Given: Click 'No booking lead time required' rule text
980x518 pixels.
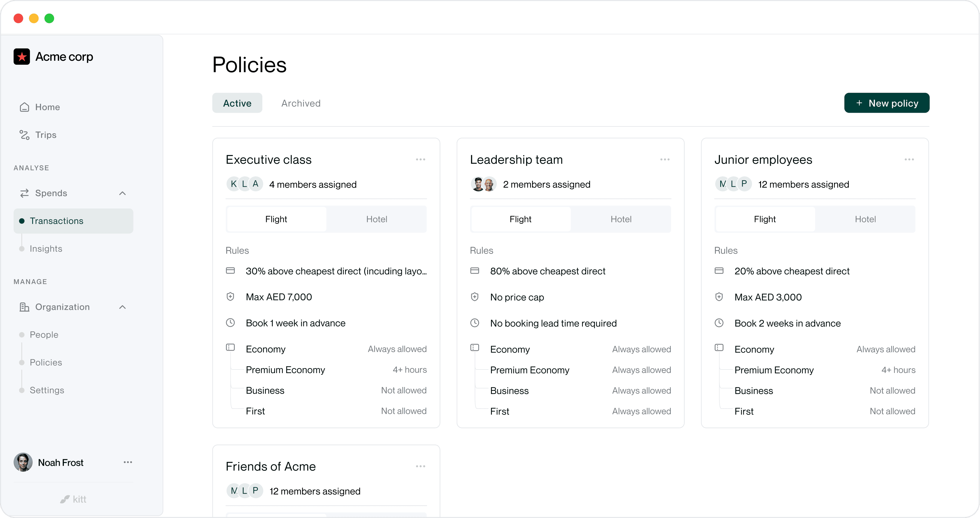Looking at the screenshot, I should (553, 323).
